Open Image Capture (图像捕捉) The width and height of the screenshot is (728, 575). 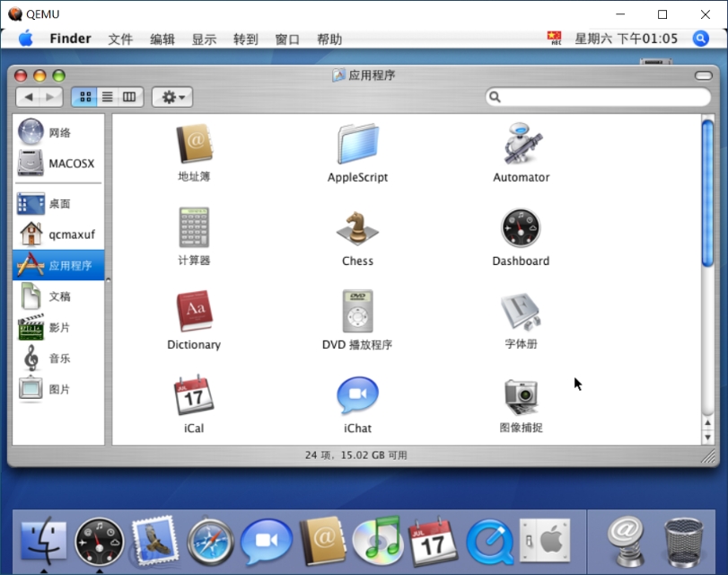pyautogui.click(x=521, y=395)
